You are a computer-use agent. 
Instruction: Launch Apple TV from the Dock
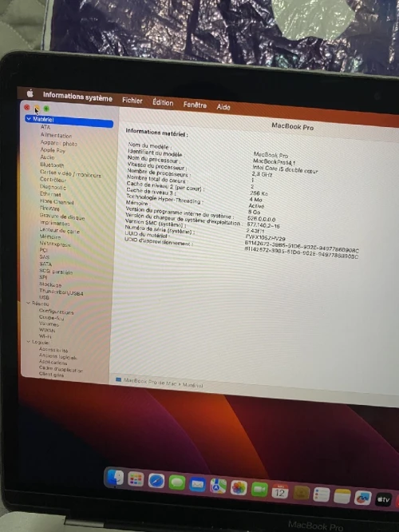383,500
